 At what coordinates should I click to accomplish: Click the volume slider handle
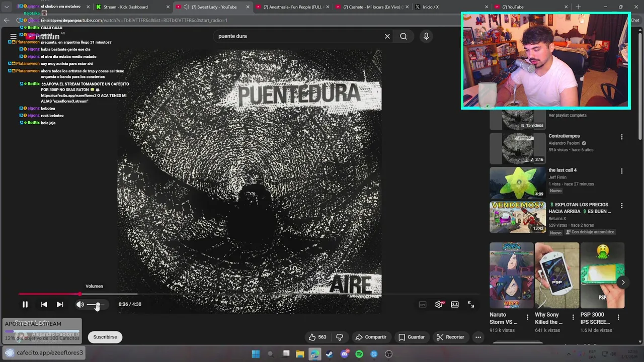click(x=98, y=305)
